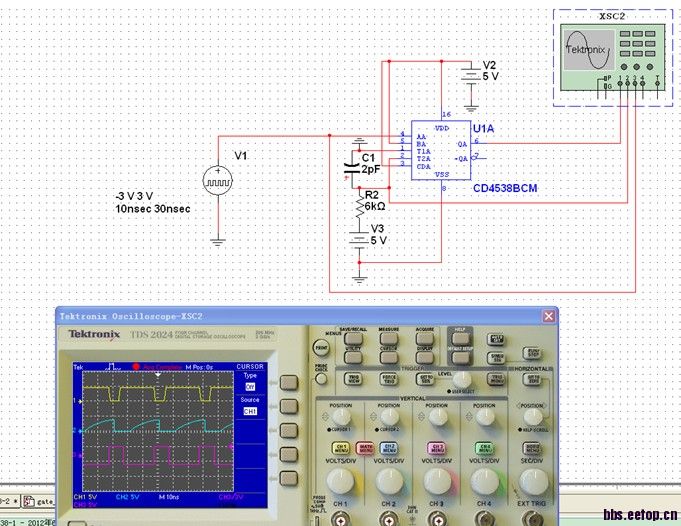Click the FORCE TRIG button
681x526 pixels.
click(x=389, y=379)
